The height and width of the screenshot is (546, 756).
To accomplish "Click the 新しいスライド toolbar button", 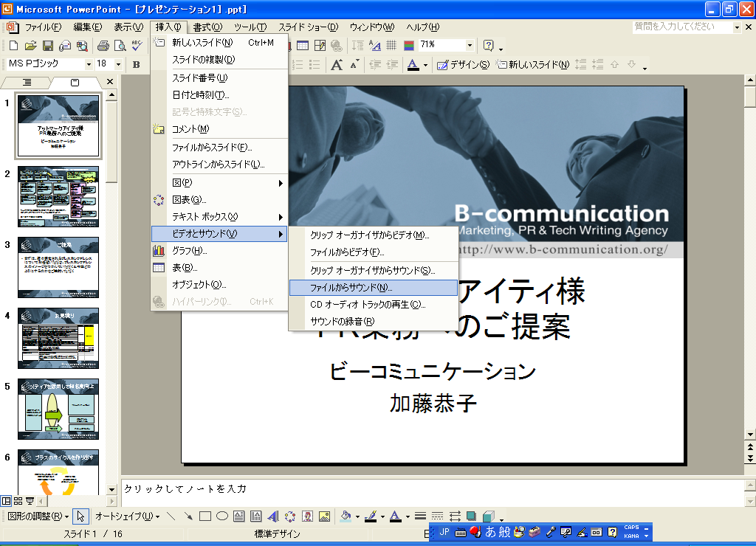I will point(533,64).
